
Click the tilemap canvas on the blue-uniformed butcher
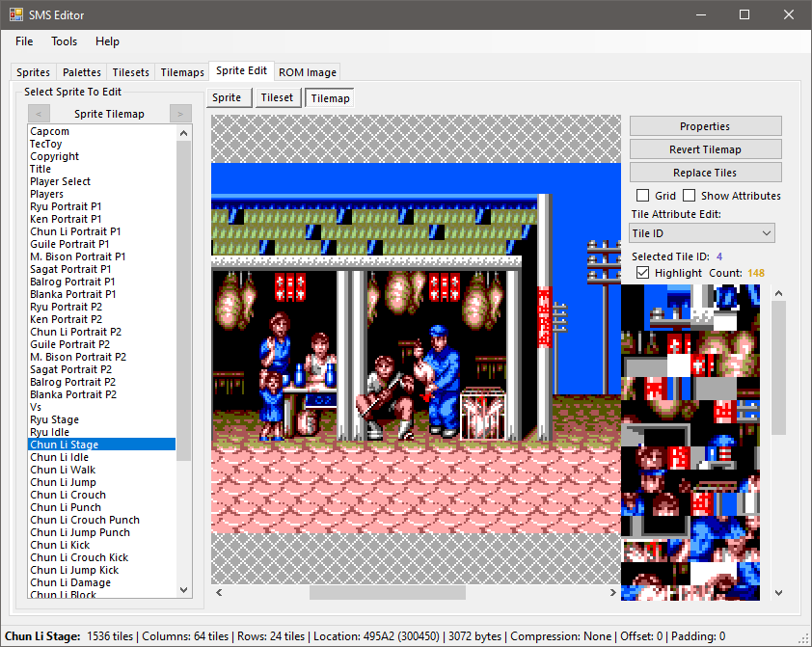click(442, 381)
